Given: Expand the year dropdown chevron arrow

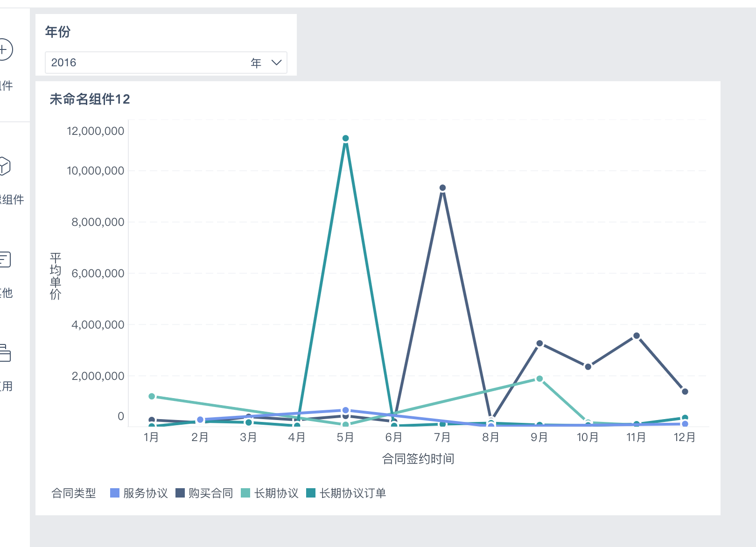Looking at the screenshot, I should pyautogui.click(x=276, y=63).
